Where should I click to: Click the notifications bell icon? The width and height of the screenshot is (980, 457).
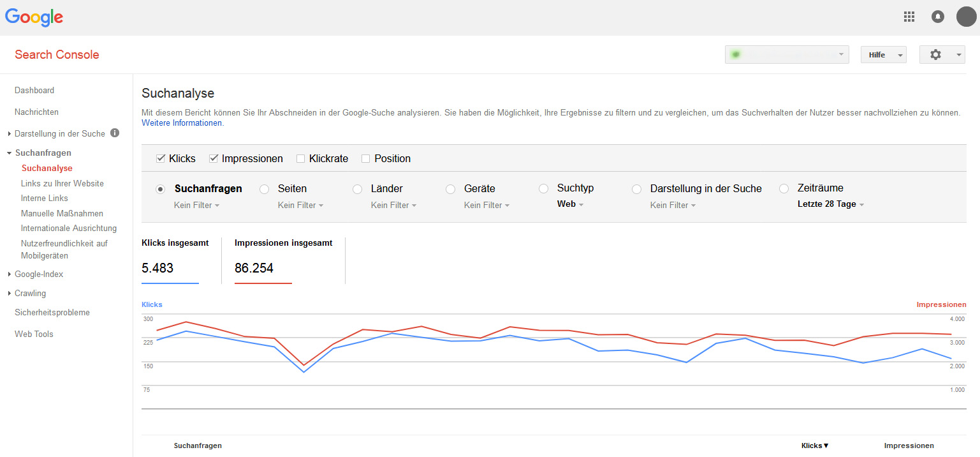coord(938,17)
